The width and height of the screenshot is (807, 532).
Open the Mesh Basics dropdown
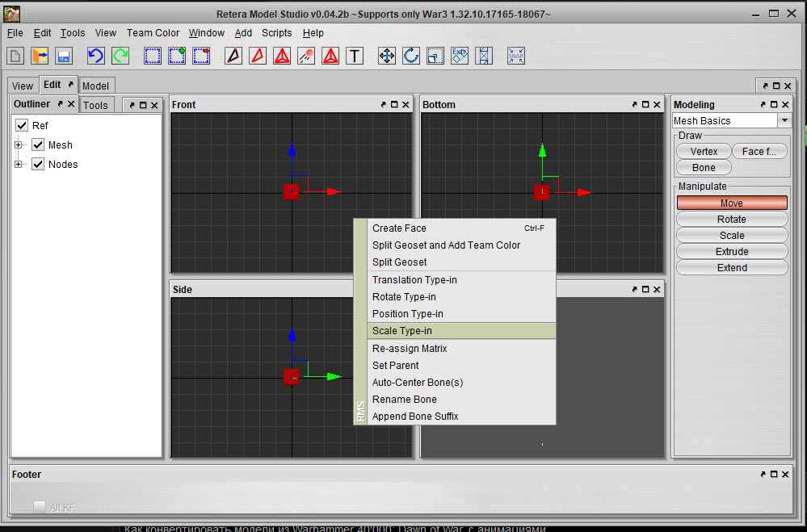784,120
